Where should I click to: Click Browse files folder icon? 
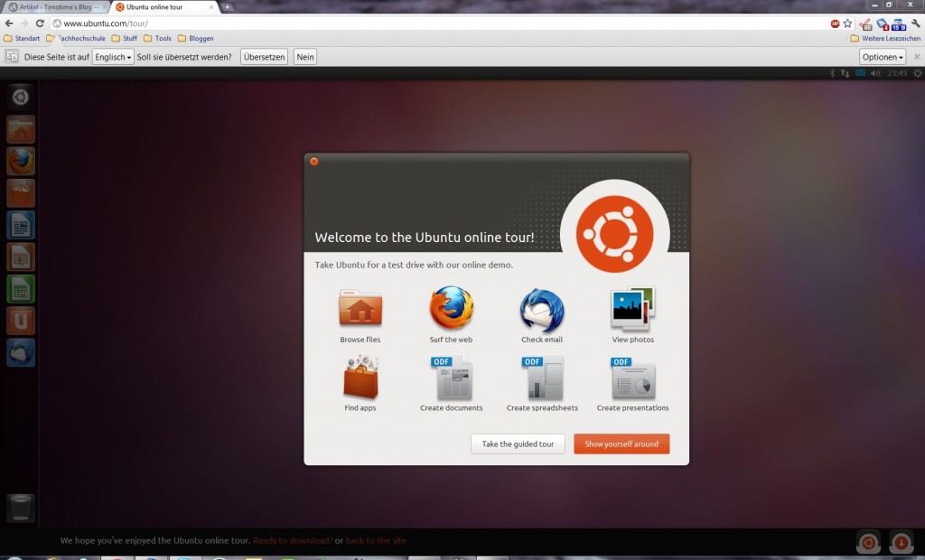[360, 308]
